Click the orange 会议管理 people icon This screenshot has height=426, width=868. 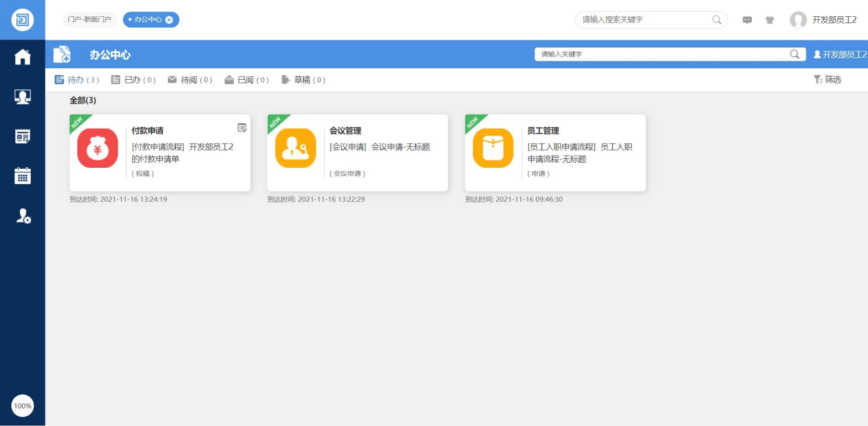click(x=295, y=148)
